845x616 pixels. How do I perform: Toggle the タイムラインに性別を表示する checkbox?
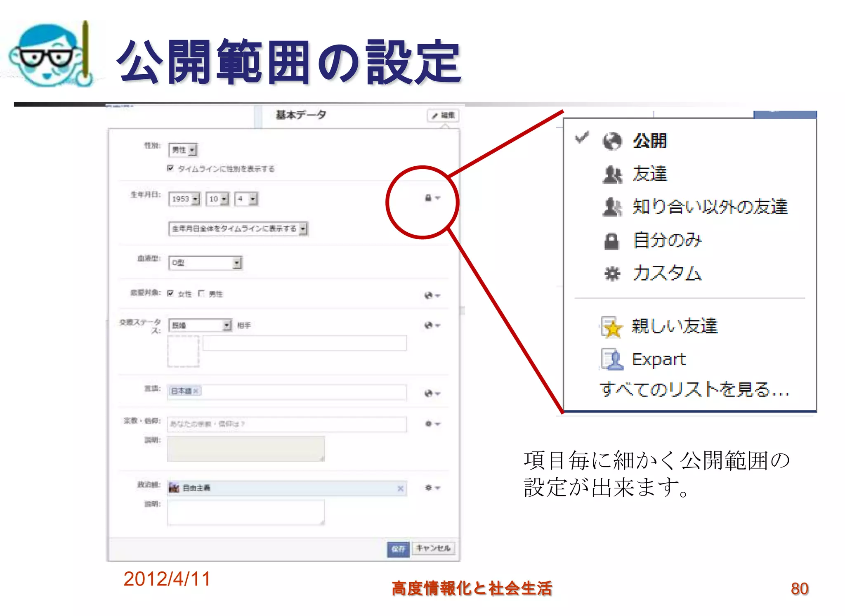coord(170,168)
